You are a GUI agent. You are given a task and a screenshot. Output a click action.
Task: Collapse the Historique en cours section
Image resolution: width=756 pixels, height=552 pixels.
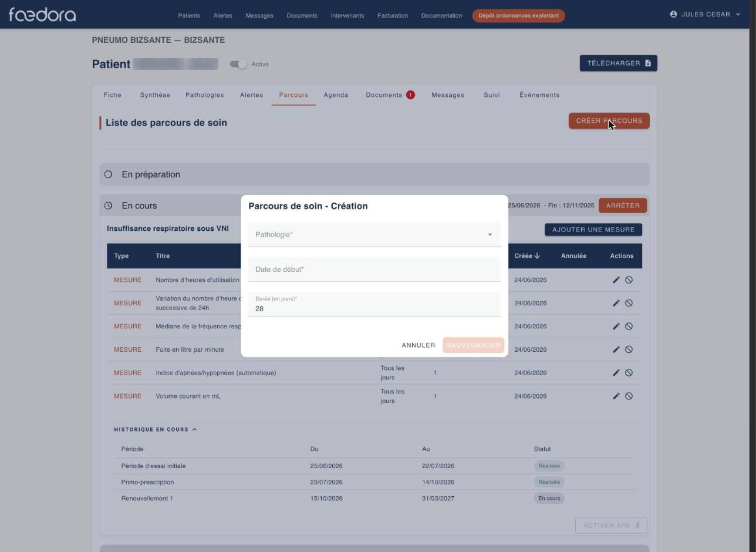(156, 429)
